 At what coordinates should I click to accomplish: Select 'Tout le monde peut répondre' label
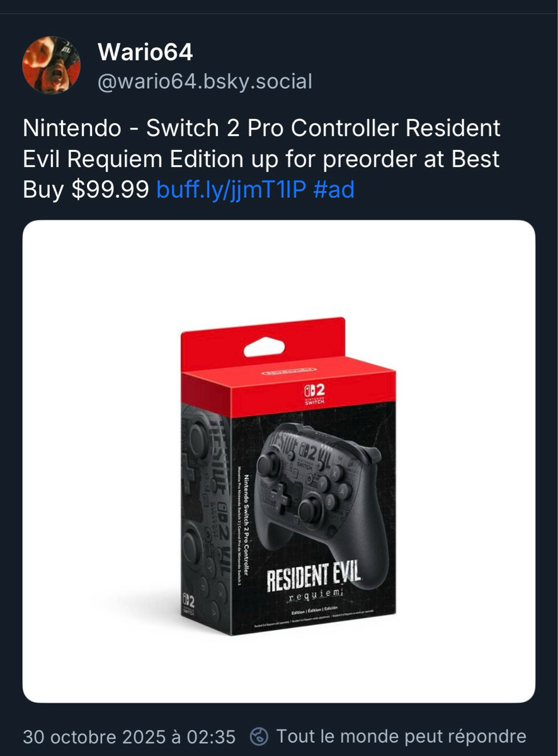click(x=401, y=736)
